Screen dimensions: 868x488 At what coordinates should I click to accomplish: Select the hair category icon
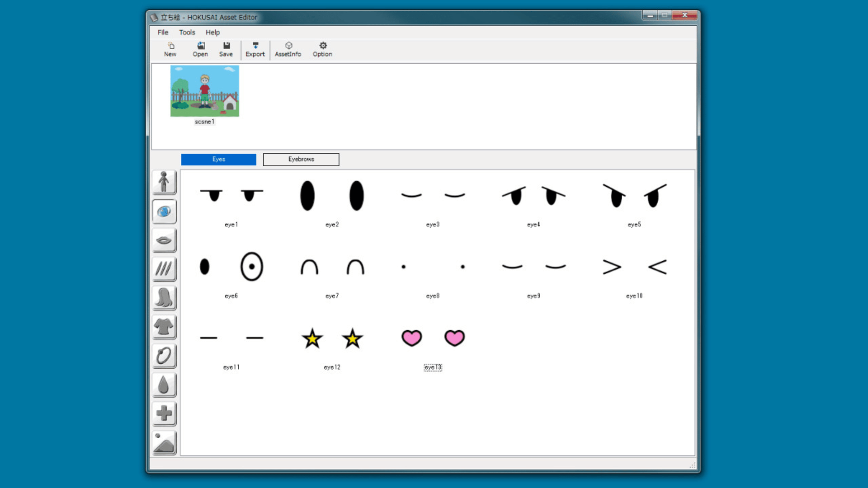tap(164, 298)
